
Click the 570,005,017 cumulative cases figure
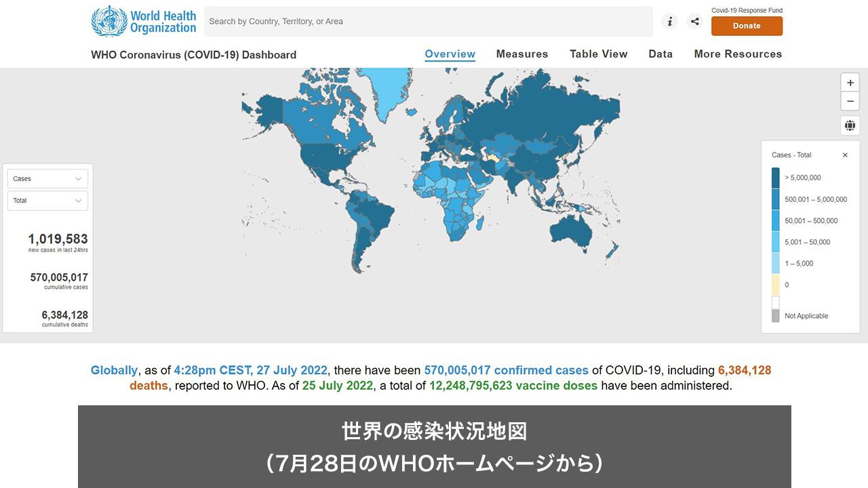point(59,277)
